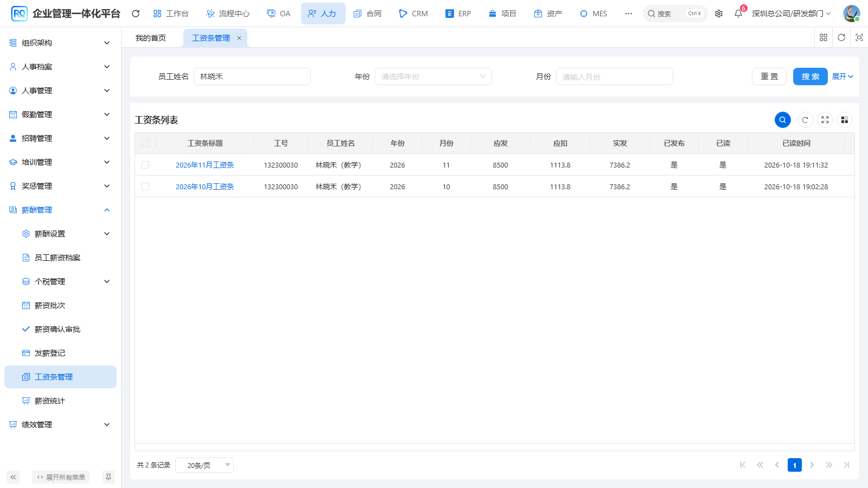Open the 工作台 top module
Viewport: 868px width, 488px height.
pyautogui.click(x=171, y=14)
